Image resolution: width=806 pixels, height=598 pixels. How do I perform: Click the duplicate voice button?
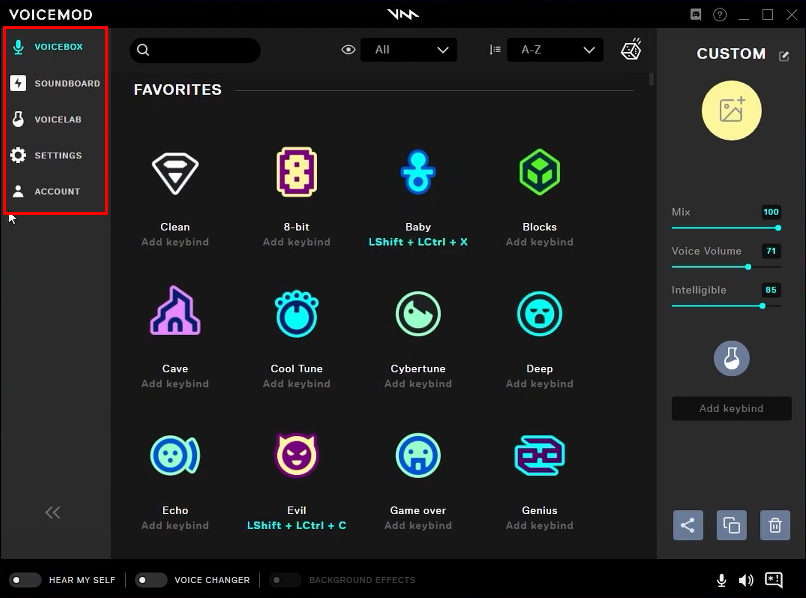pyautogui.click(x=731, y=525)
